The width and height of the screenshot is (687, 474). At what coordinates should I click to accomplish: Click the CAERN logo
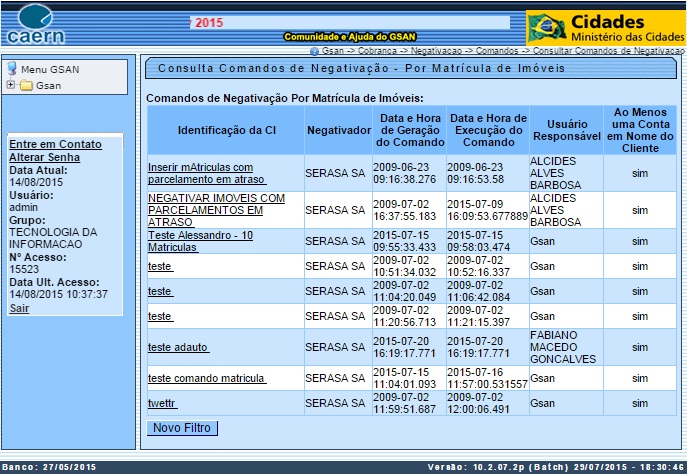(37, 24)
